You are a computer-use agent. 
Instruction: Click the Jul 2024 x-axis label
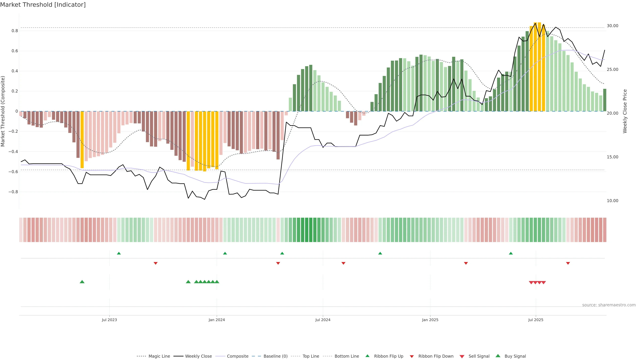click(x=323, y=320)
